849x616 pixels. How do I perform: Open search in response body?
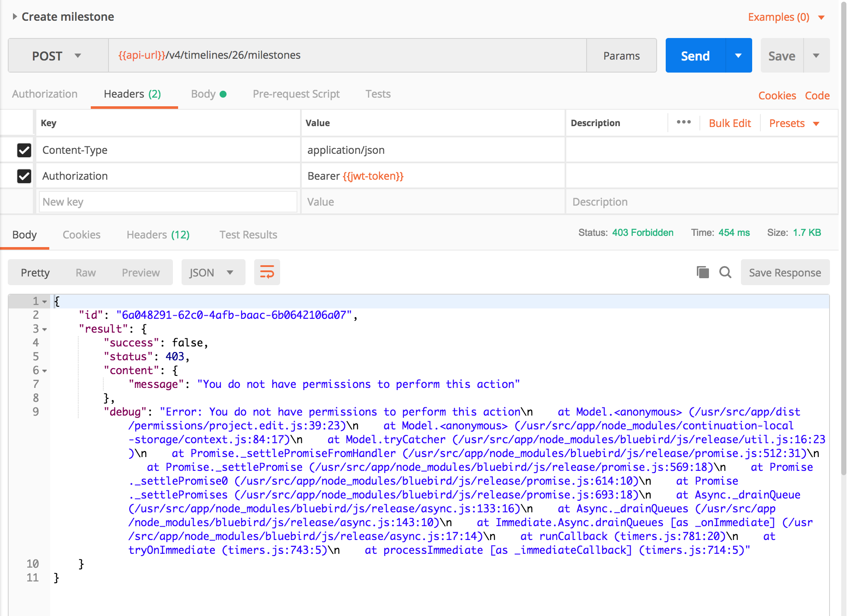point(725,272)
